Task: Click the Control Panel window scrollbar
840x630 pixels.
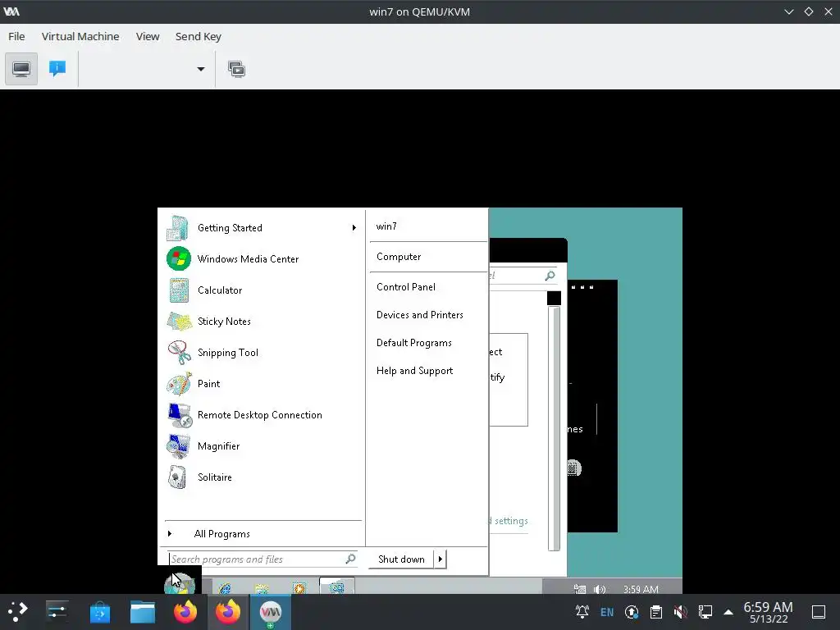Action: coord(554,428)
